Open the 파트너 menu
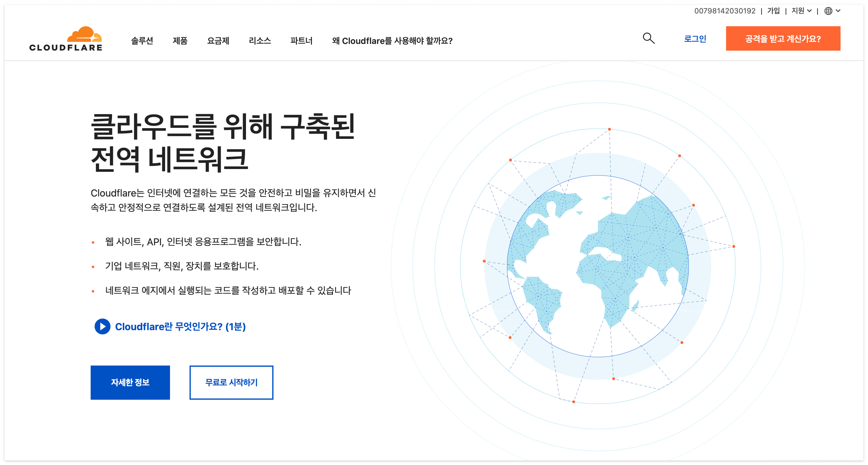Image resolution: width=868 pixels, height=465 pixels. (302, 41)
